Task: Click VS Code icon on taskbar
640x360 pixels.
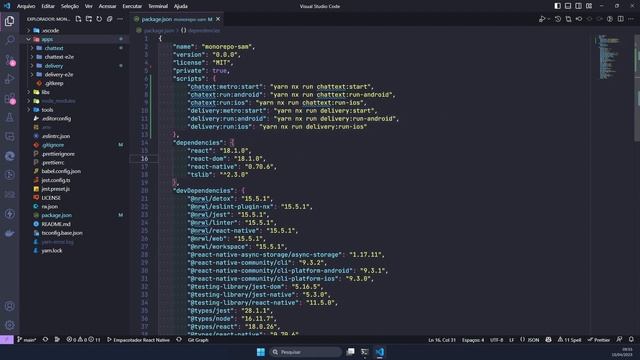Action: (x=380, y=352)
